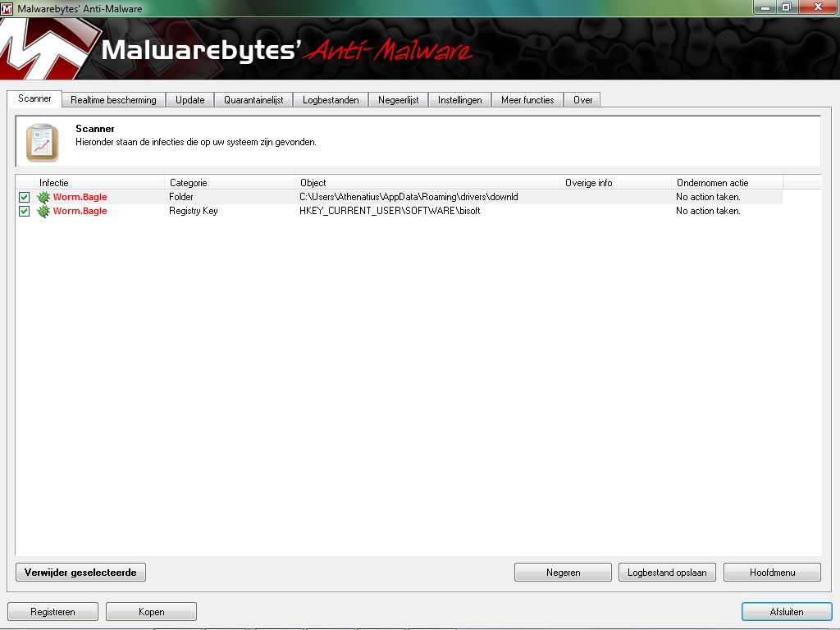This screenshot has height=630, width=840.
Task: Open the Negeerlijst tab
Action: (398, 99)
